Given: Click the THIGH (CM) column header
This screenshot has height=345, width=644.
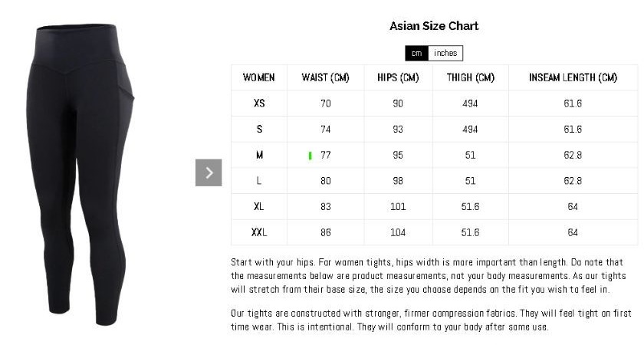Looking at the screenshot, I should pos(471,77).
